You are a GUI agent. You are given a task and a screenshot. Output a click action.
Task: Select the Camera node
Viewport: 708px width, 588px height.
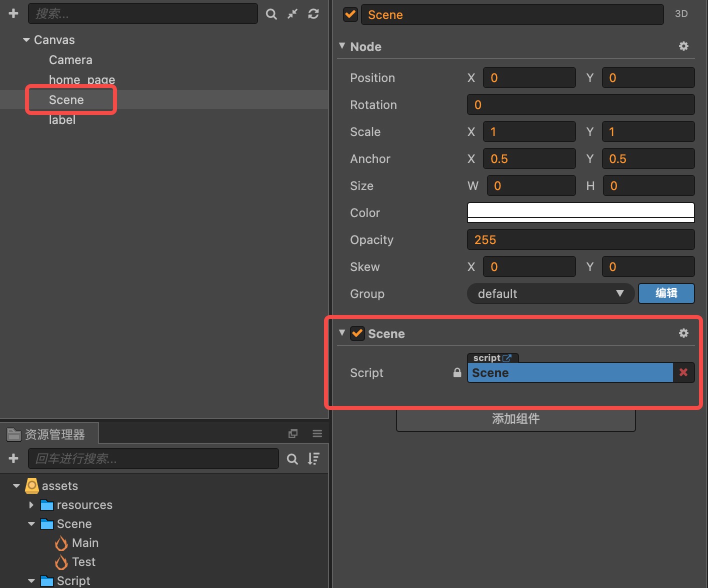click(70, 60)
